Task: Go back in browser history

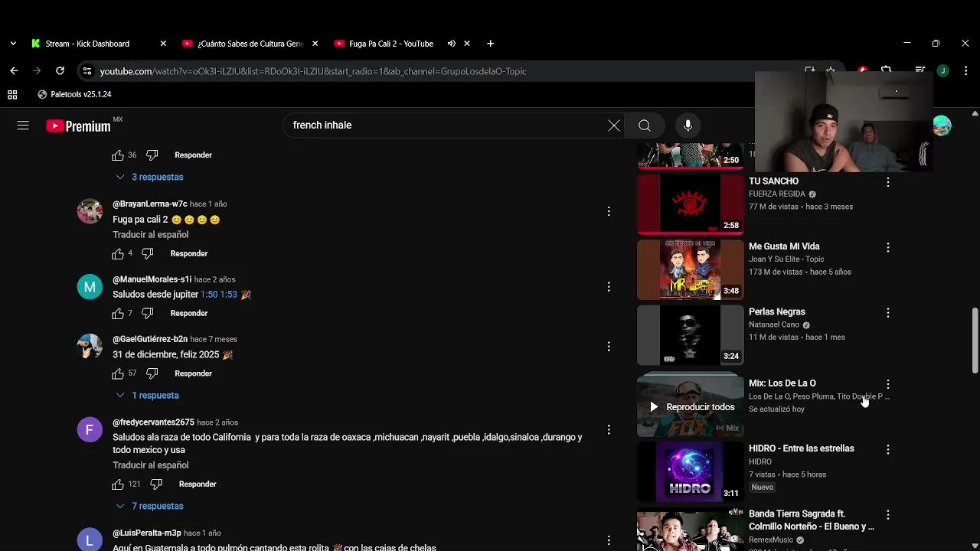Action: tap(14, 71)
